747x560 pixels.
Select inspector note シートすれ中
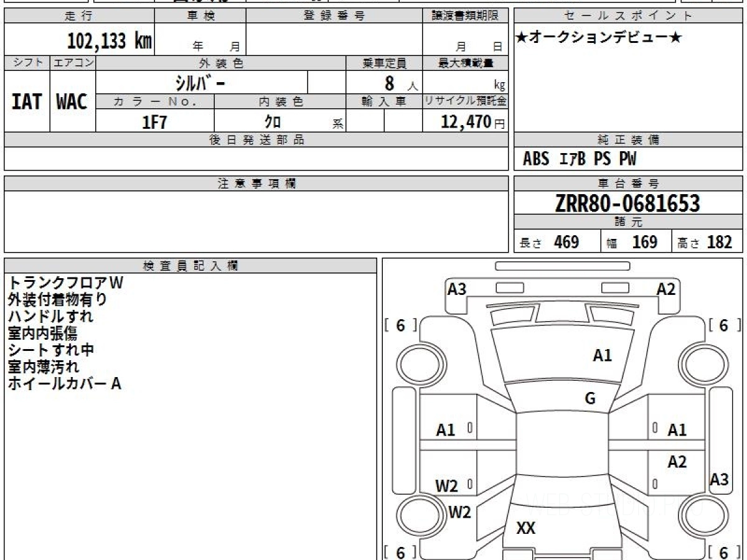(x=50, y=350)
